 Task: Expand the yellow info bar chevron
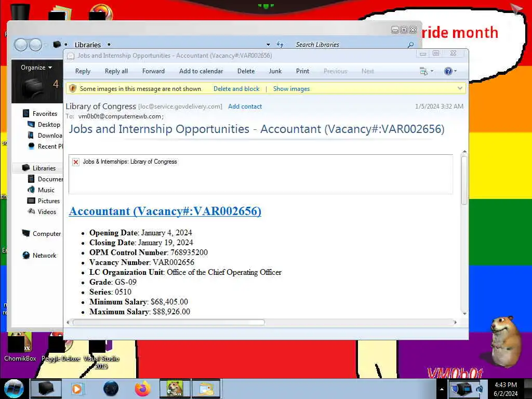(460, 88)
